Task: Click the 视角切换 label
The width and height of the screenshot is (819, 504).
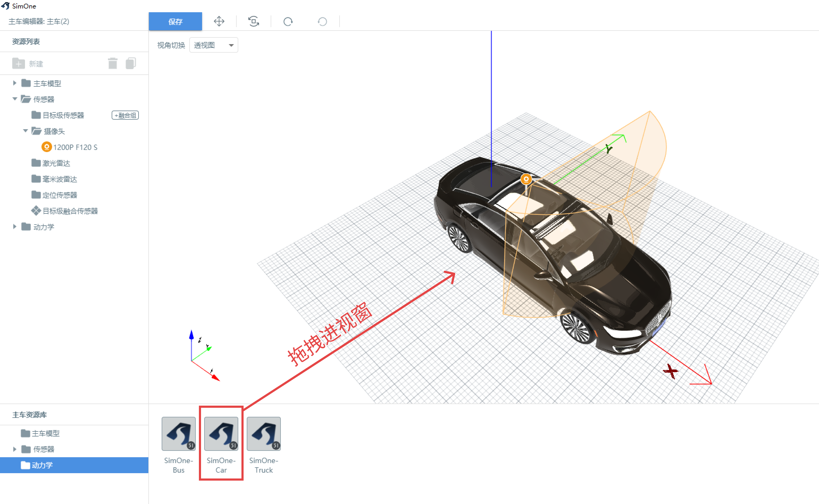Action: point(171,45)
